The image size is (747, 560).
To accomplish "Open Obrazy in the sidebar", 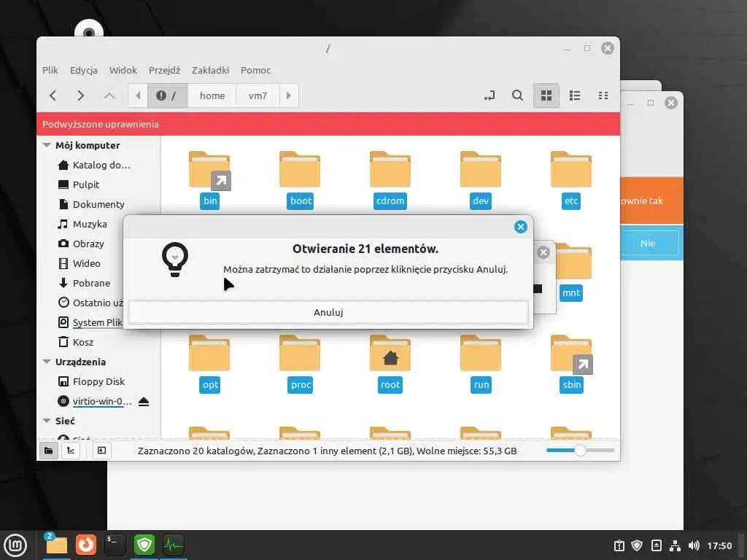I will pos(80,244).
